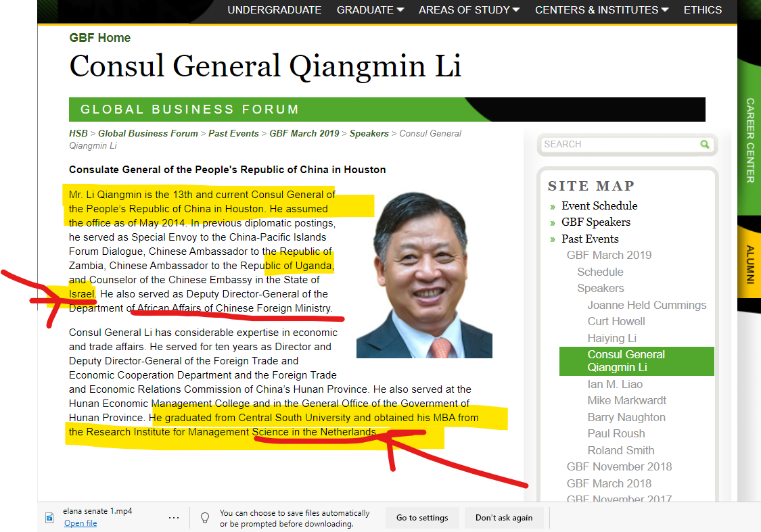Click Global Business Forum breadcrumb link

tap(148, 133)
